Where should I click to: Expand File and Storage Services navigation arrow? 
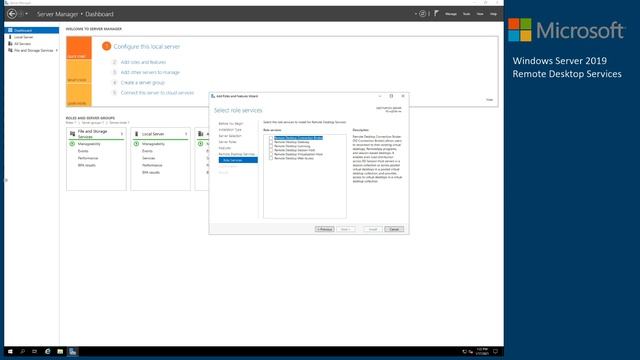point(57,51)
